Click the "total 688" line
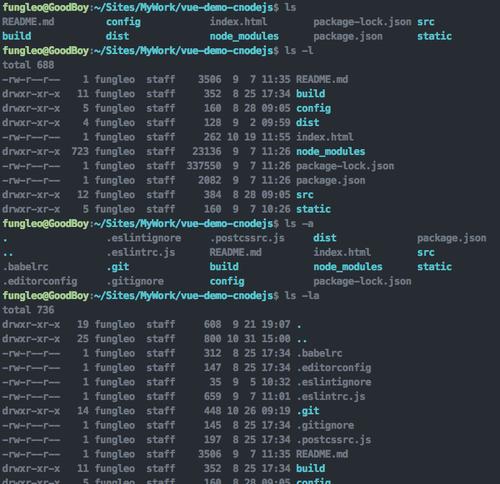 click(x=28, y=65)
